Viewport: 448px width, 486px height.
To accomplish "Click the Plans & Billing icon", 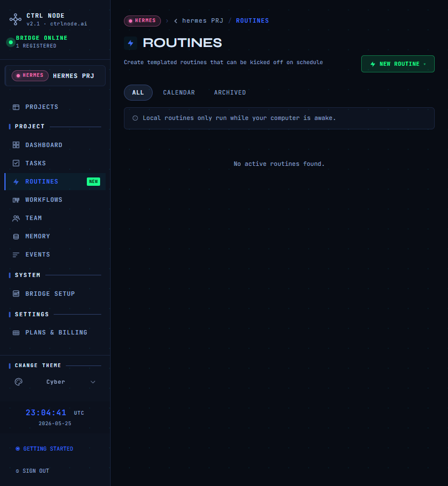I will click(x=16, y=333).
